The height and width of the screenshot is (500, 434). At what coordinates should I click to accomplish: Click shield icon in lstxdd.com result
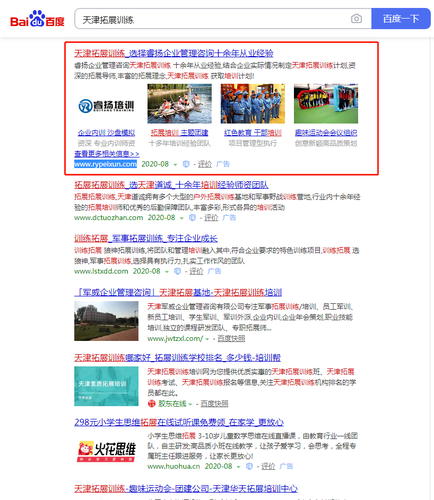click(x=178, y=271)
